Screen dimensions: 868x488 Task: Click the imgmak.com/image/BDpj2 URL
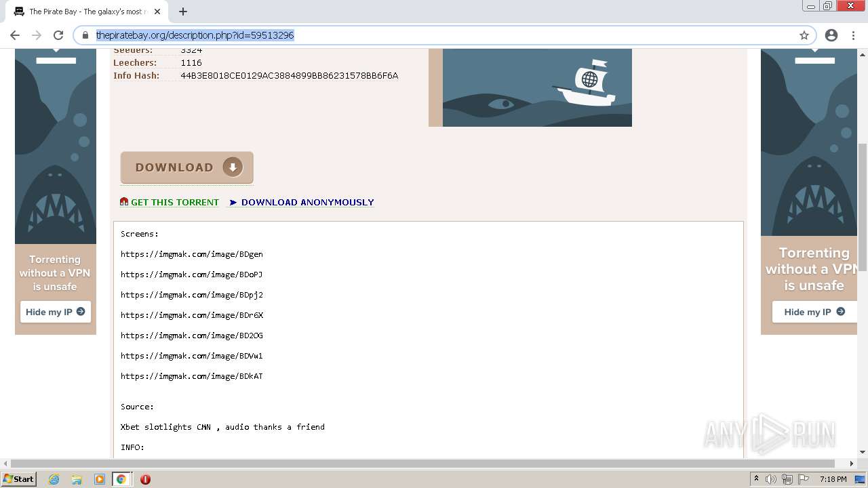tap(192, 295)
